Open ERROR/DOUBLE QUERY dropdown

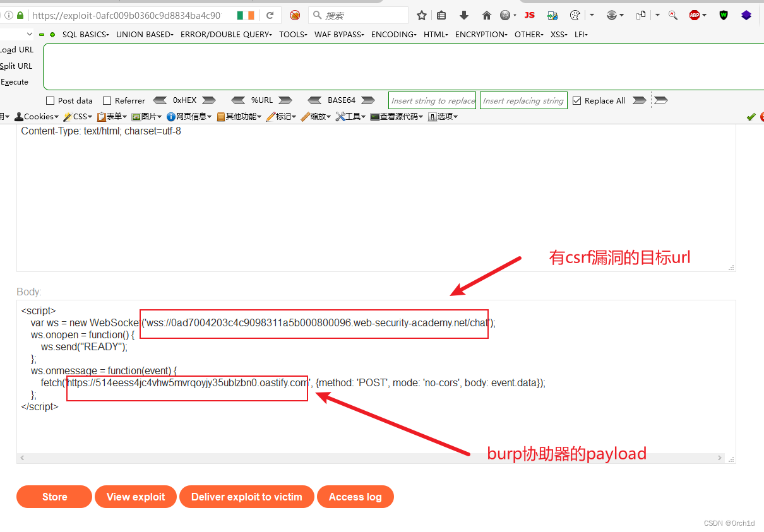[x=226, y=35]
